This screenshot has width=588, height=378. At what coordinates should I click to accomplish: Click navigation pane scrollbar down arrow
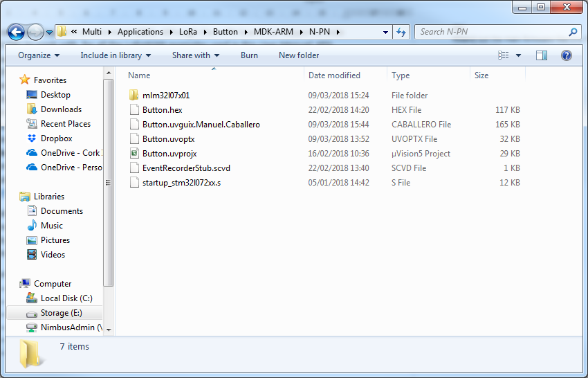pyautogui.click(x=109, y=330)
